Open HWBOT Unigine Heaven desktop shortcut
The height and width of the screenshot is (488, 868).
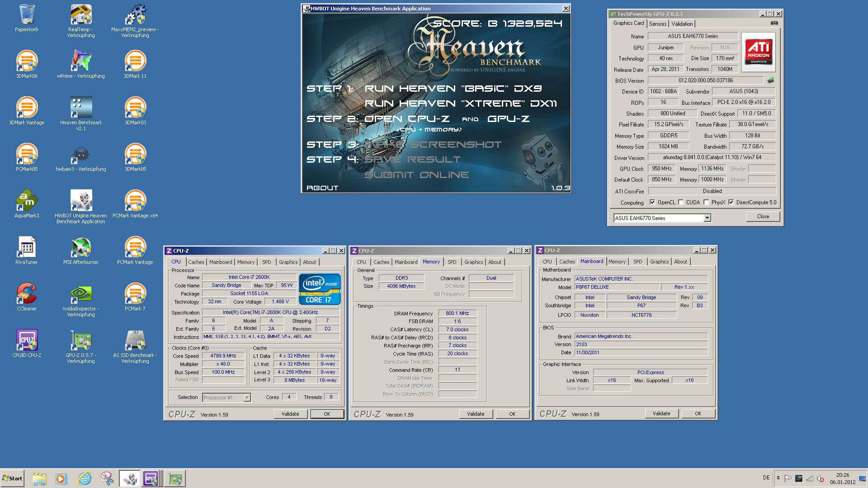[81, 207]
